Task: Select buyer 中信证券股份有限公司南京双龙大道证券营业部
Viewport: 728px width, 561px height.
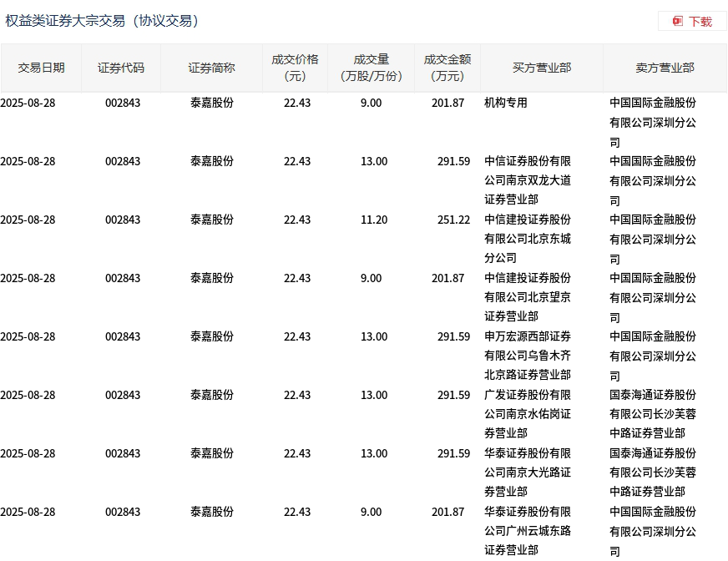Action: click(528, 180)
